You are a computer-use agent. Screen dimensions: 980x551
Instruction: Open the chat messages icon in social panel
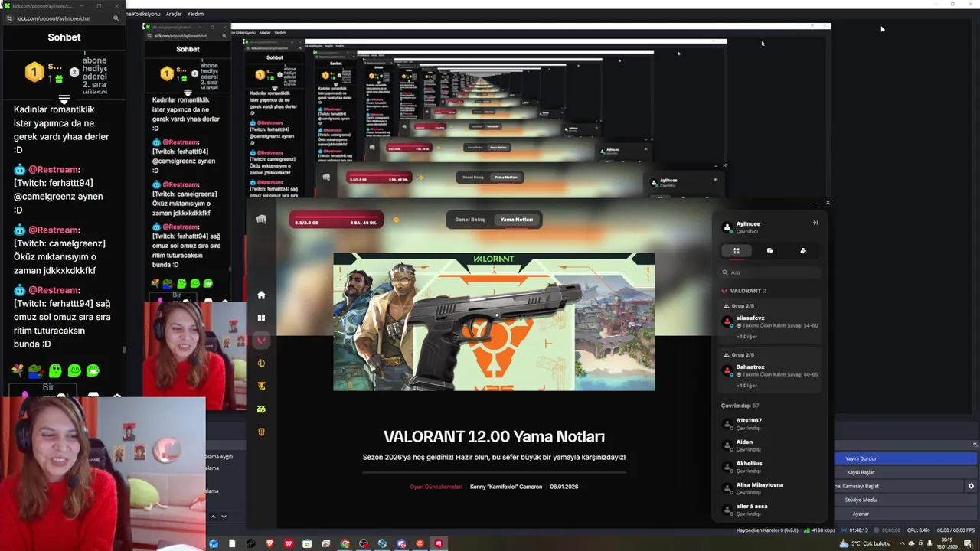(x=769, y=250)
